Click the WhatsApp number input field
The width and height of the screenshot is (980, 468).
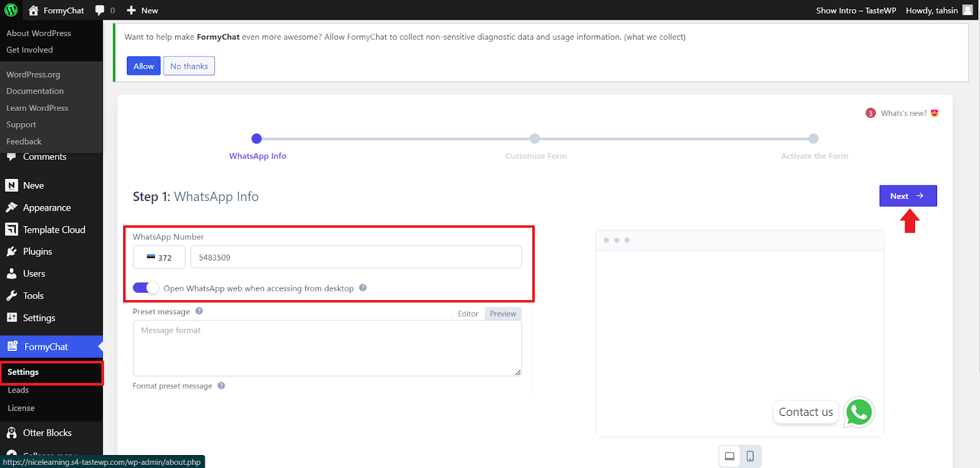tap(356, 257)
